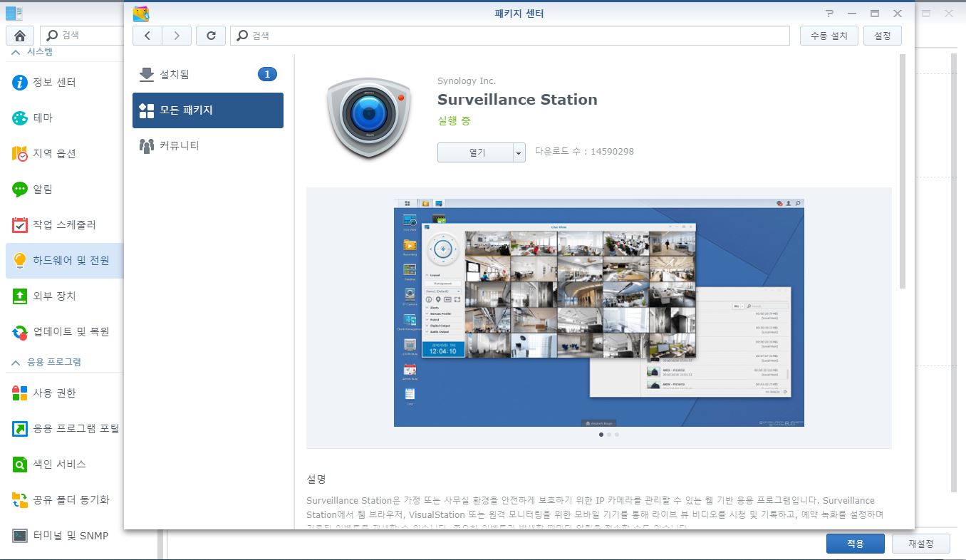Click the 실행 중 running status text
Image resolution: width=966 pixels, height=560 pixels.
point(454,121)
